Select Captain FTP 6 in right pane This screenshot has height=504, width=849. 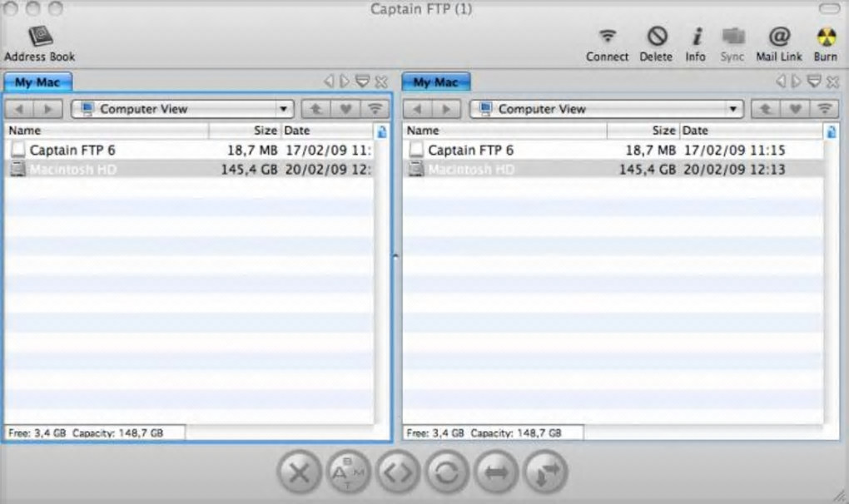[x=613, y=150]
